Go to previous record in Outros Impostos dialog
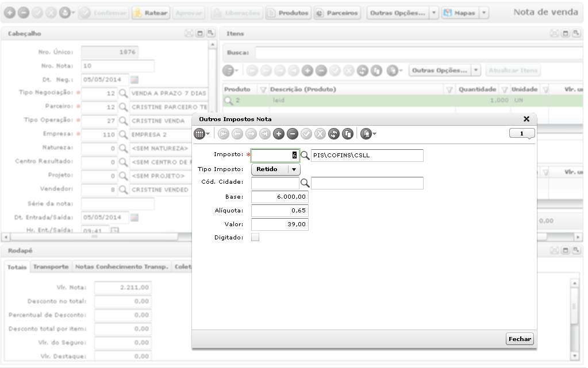The width and height of the screenshot is (588, 368). (x=237, y=134)
